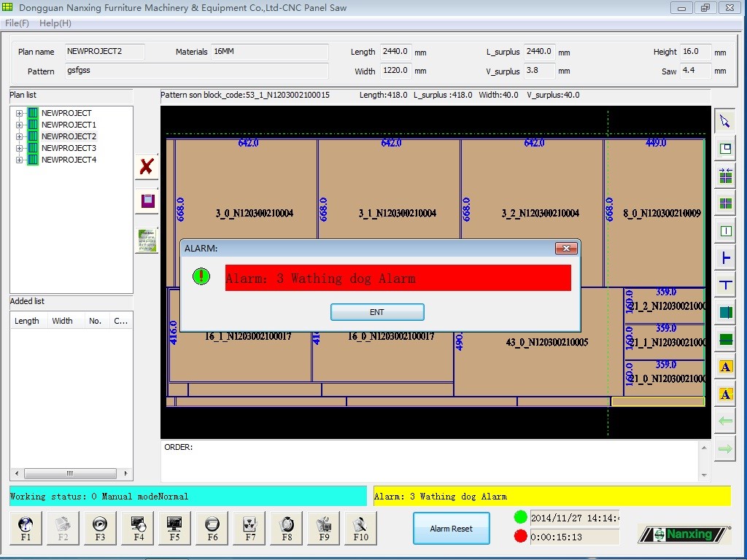Click the red X delete icon
The height and width of the screenshot is (560, 747).
(147, 167)
